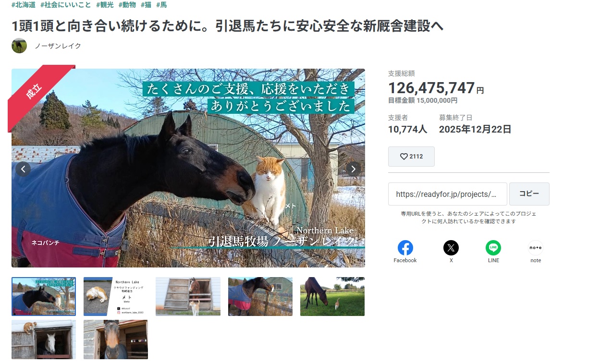Select thumbnail of dark horse face close-up
The width and height of the screenshot is (600, 364).
(116, 340)
